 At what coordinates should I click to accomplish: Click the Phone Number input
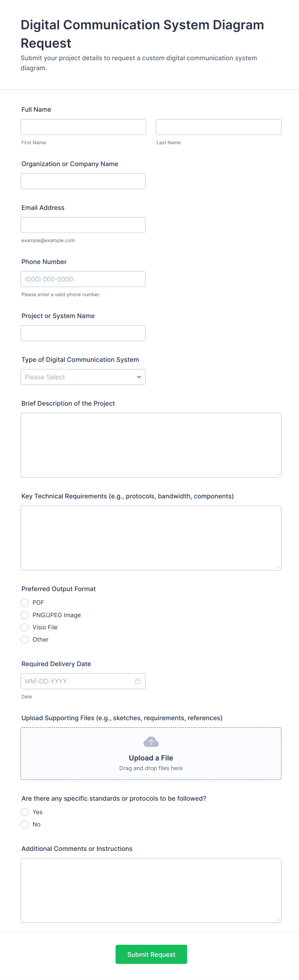[x=83, y=278]
